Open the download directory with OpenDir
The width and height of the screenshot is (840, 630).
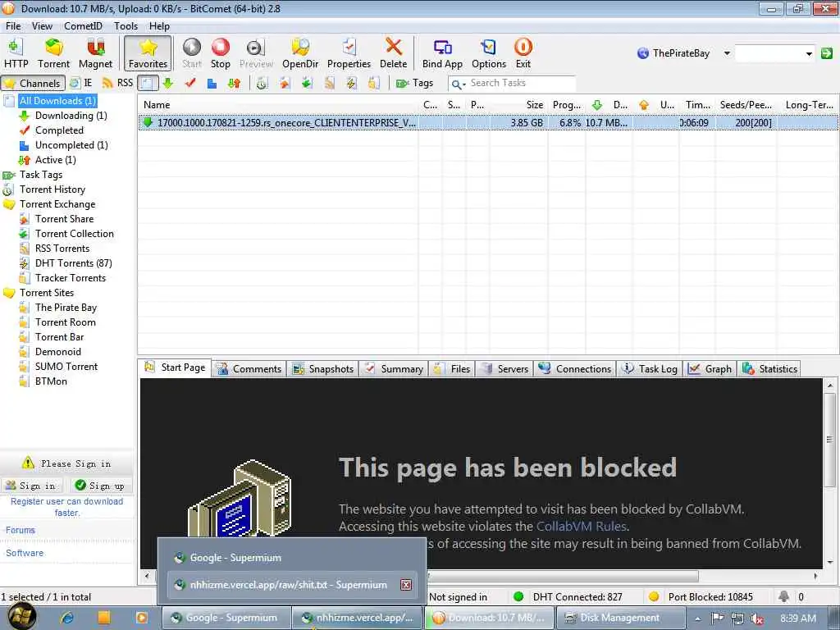tap(300, 53)
